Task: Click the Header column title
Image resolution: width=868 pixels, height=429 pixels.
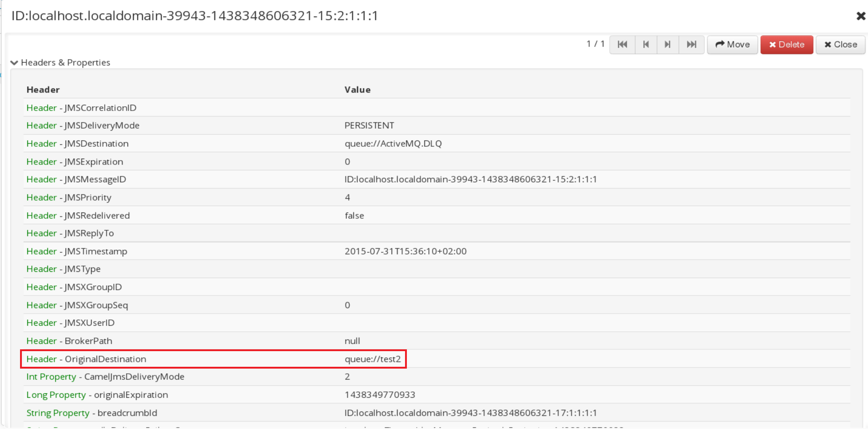Action: pyautogui.click(x=43, y=90)
